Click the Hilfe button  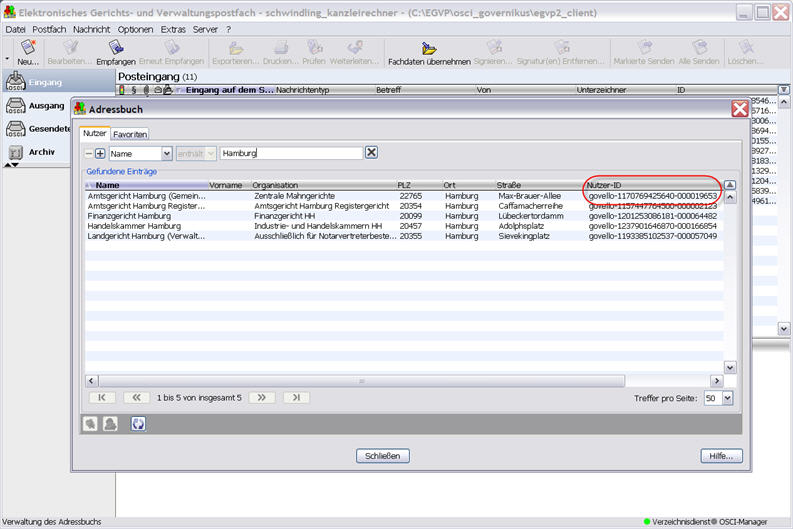click(720, 456)
